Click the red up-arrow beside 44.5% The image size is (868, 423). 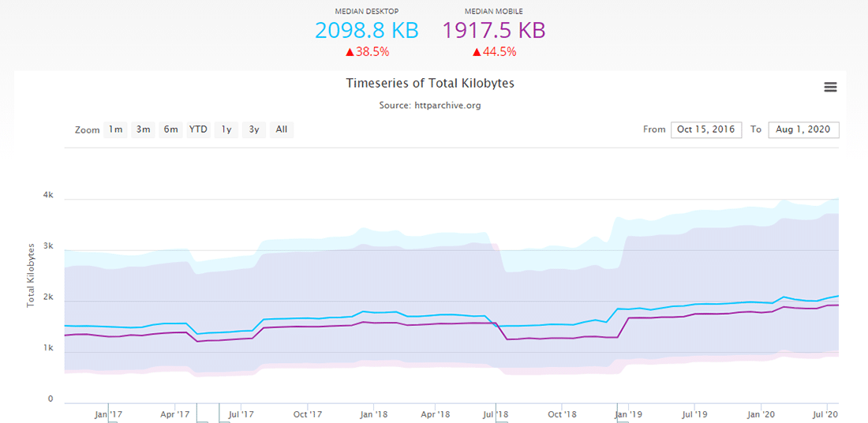click(477, 52)
